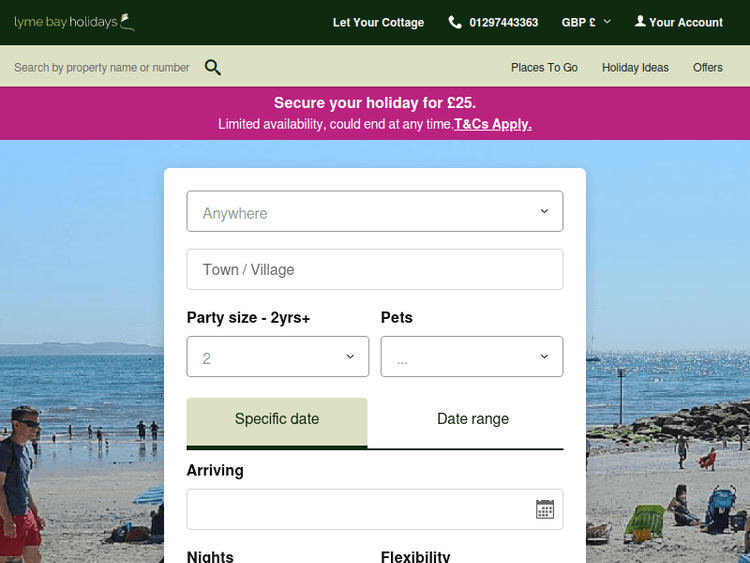Click the phone icon in header
Screen dimensions: 750x563
[455, 22]
